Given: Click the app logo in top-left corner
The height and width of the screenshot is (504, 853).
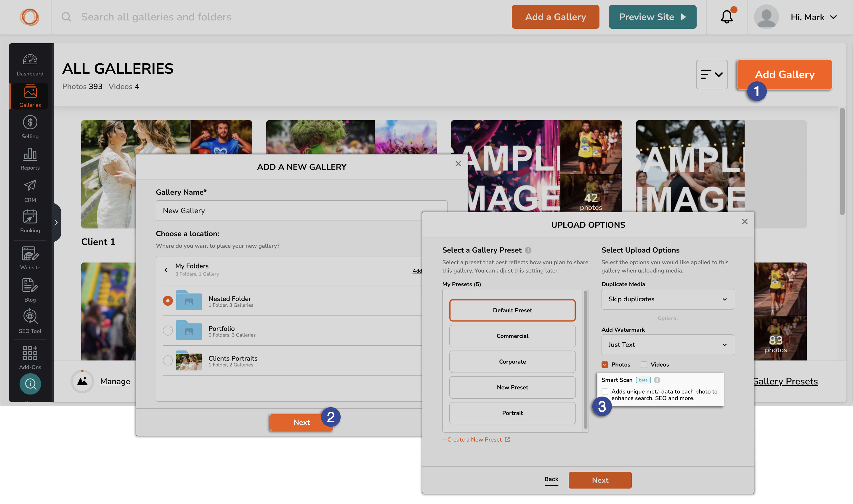Looking at the screenshot, I should click(29, 17).
